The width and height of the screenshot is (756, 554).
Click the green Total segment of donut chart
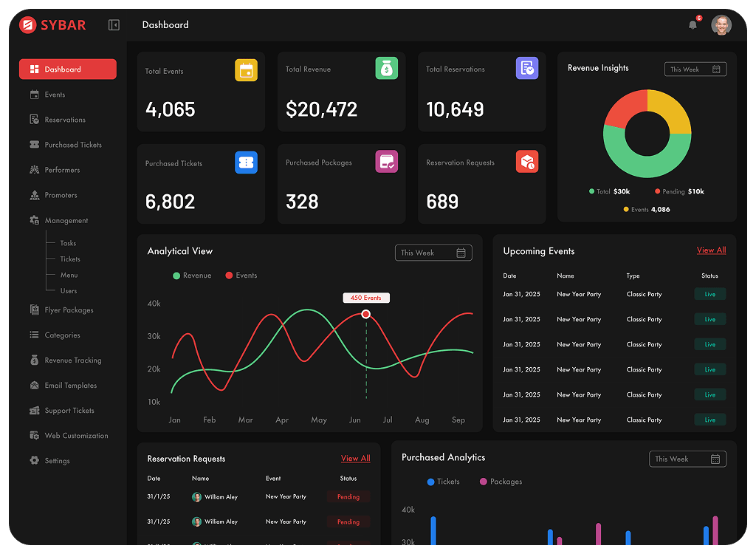point(647,165)
